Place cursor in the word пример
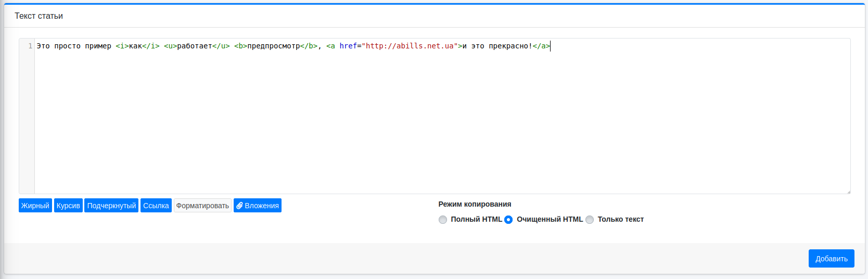 (x=98, y=46)
